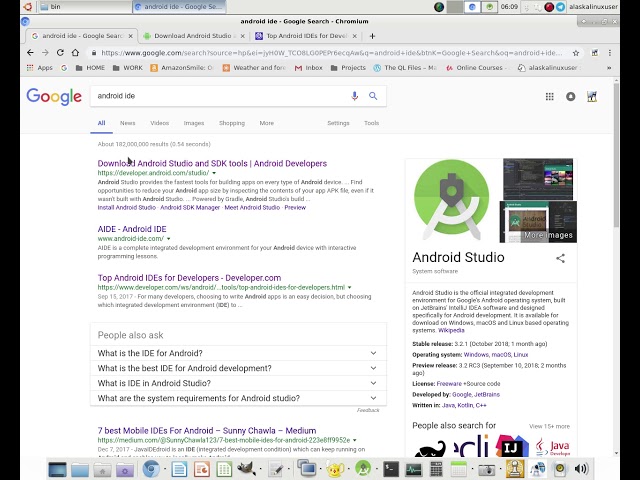Screen dimensions: 640x480
Task: Open the presentation app dock icon
Action: (x=202, y=469)
